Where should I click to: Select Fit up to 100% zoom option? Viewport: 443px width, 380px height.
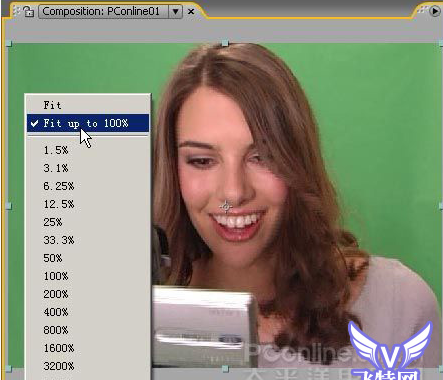pyautogui.click(x=88, y=123)
